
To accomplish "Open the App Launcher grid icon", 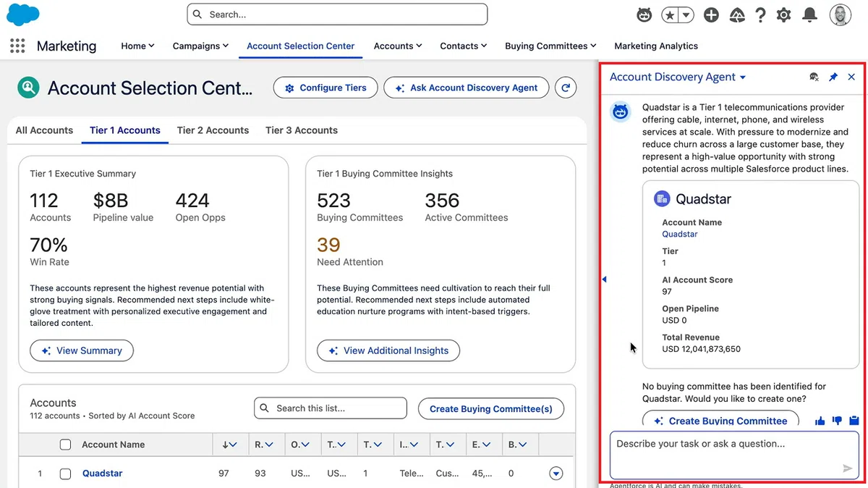I will [17, 46].
